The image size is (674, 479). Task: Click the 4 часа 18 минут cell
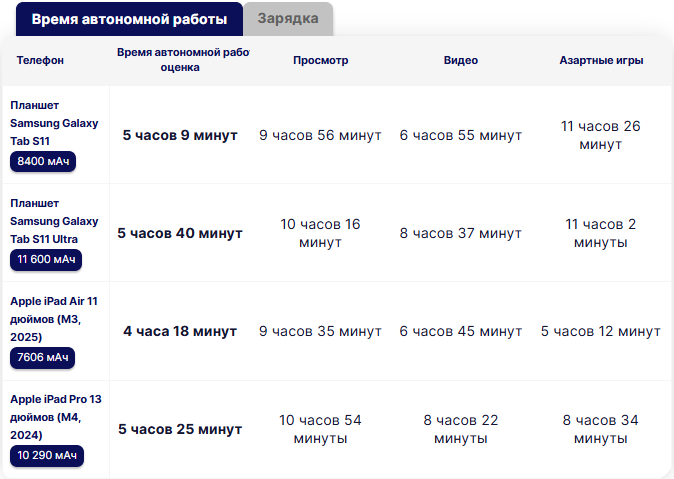[180, 331]
